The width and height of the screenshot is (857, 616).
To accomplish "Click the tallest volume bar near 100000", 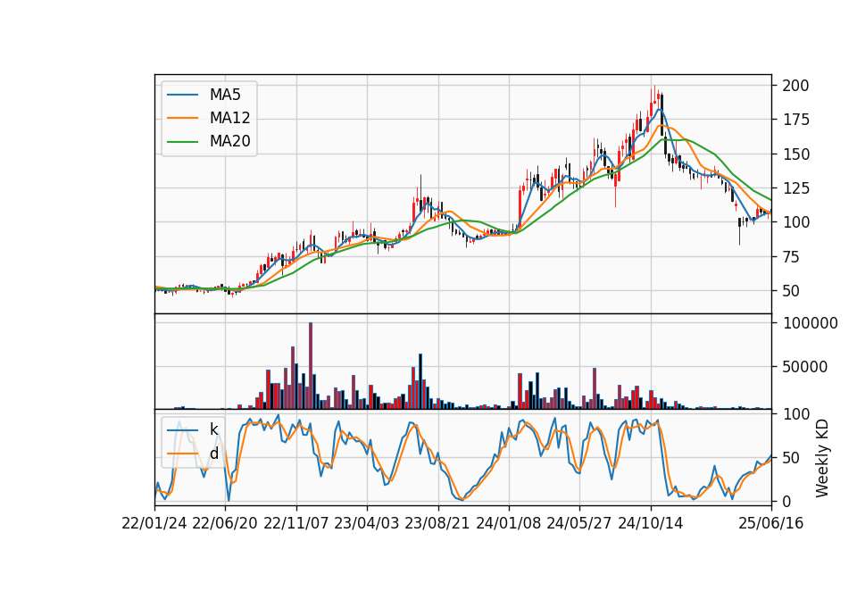I will pyautogui.click(x=311, y=366).
